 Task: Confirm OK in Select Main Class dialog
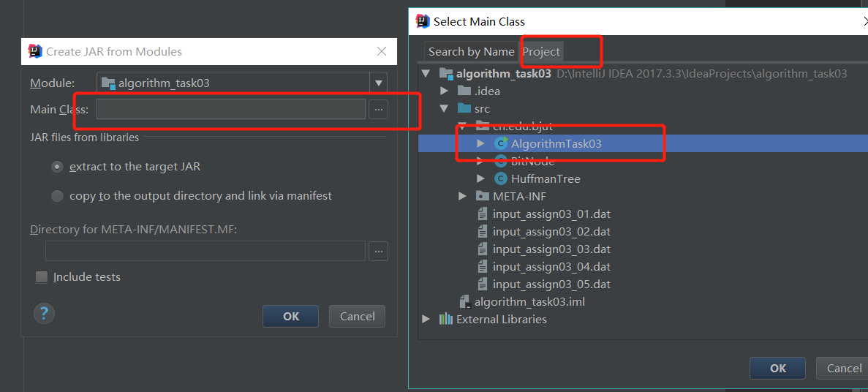click(777, 368)
